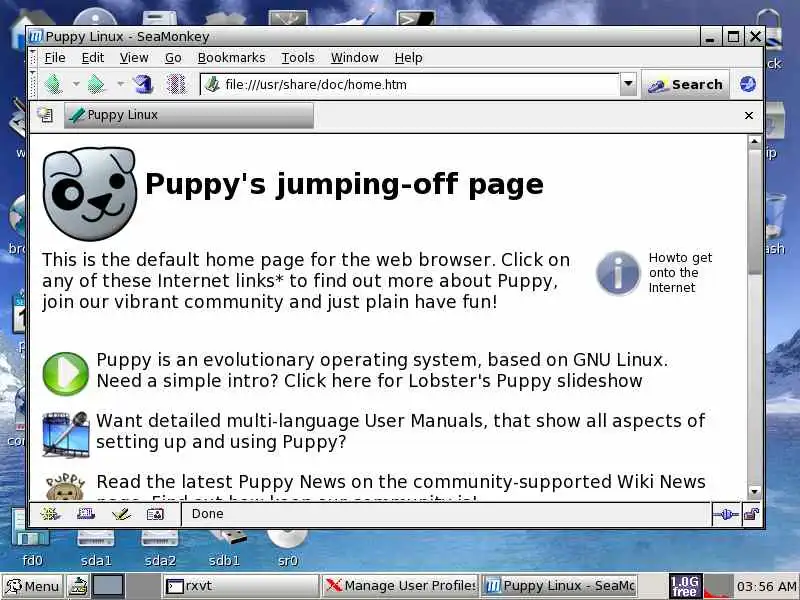
Task: Stop page loading with Stop icon
Action: 176,84
